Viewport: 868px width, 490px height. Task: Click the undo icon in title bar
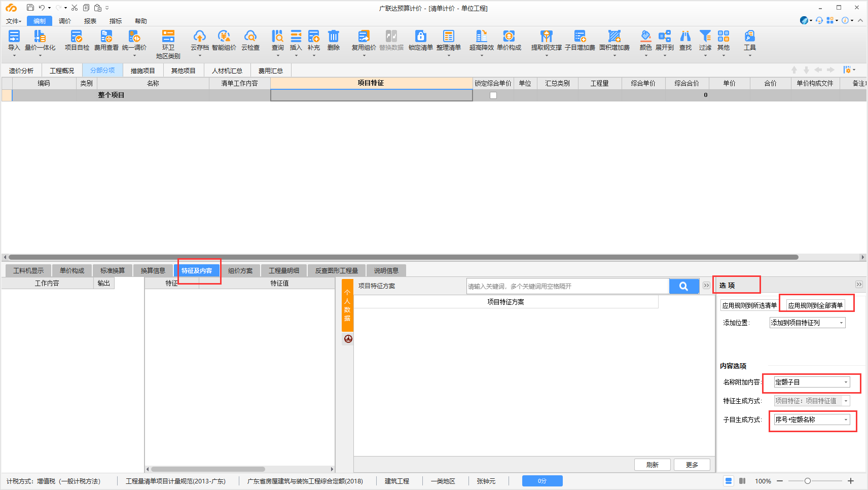[x=42, y=8]
